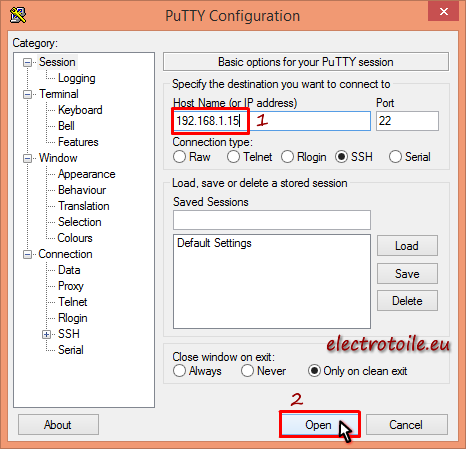Click the Cancel button
The width and height of the screenshot is (466, 449).
407,425
